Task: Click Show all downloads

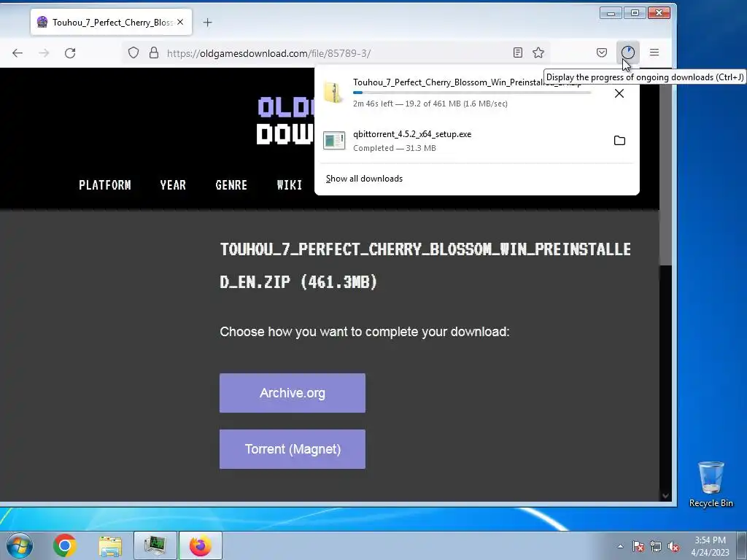Action: tap(364, 179)
